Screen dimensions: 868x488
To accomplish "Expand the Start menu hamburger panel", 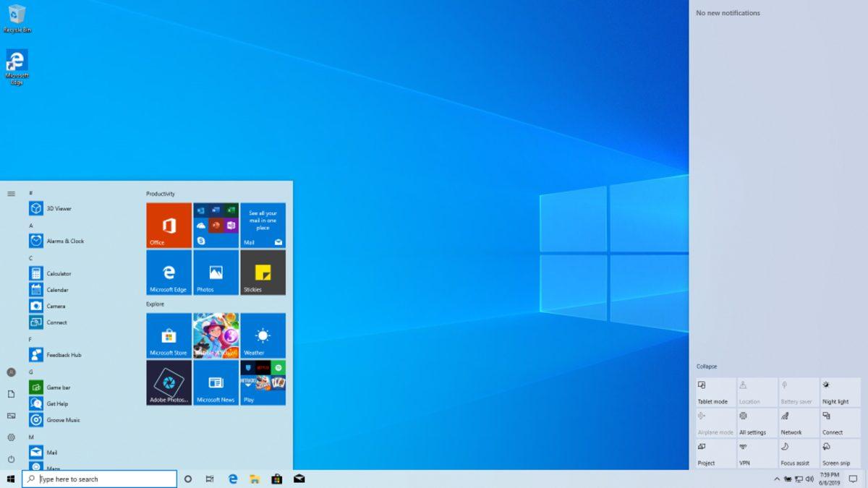I will click(11, 193).
